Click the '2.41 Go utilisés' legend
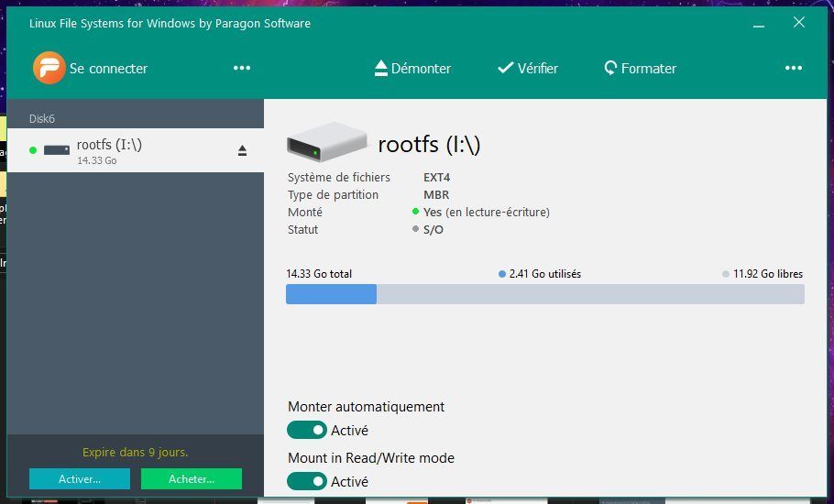834x504 pixels. point(540,274)
